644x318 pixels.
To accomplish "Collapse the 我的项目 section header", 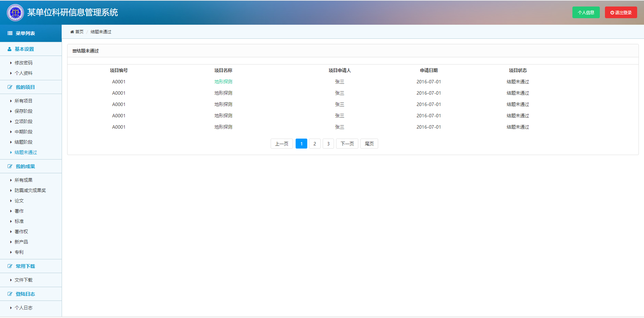I will (x=31, y=87).
